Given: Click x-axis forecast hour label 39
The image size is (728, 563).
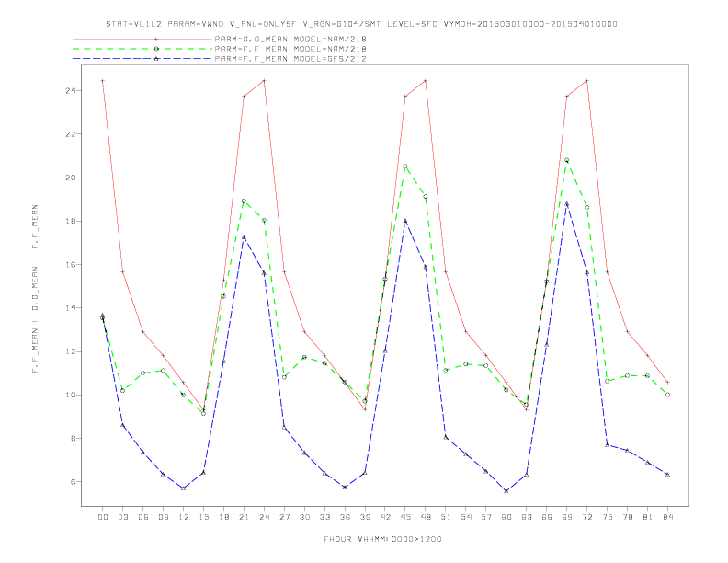Looking at the screenshot, I should tap(365, 517).
